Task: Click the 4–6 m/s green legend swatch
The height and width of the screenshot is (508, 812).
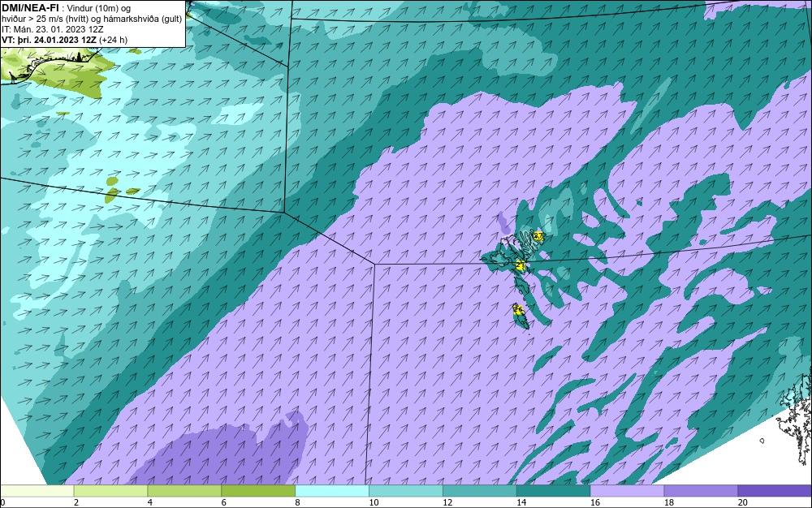Action: [x=184, y=491]
